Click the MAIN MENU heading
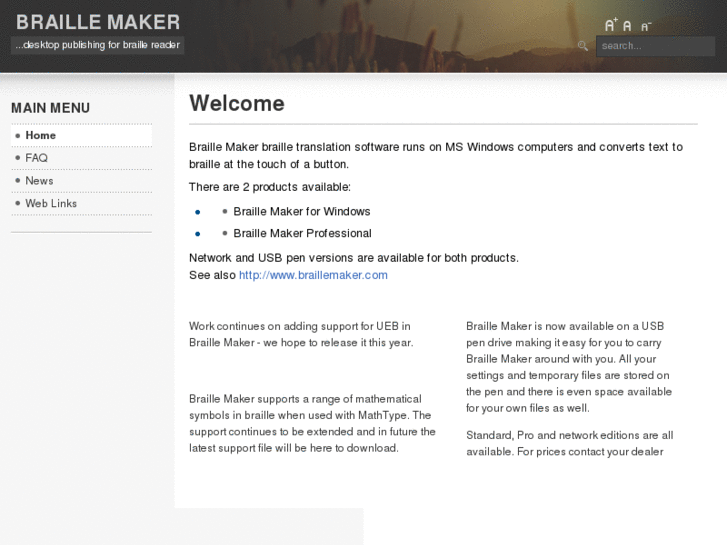 [51, 108]
